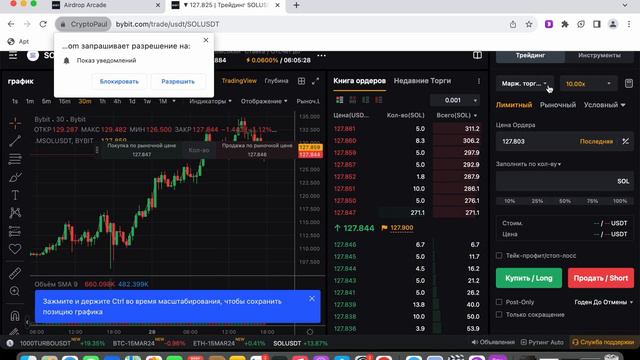Set the price to Last traded
640x360 pixels.
(x=596, y=141)
